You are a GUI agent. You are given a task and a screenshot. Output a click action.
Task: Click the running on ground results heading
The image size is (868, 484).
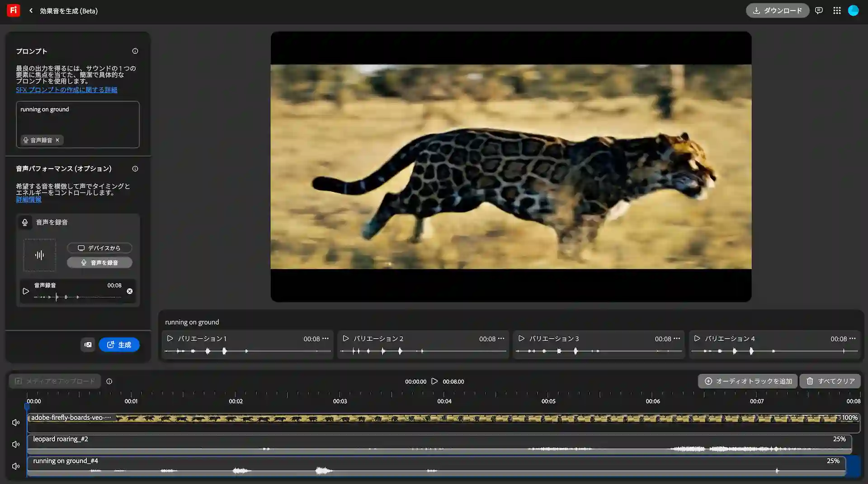(x=192, y=322)
